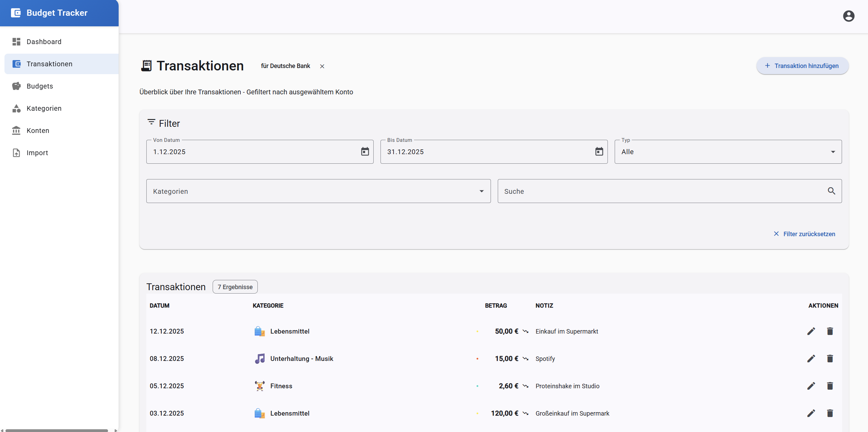Click the DATUM column header

coord(159,306)
